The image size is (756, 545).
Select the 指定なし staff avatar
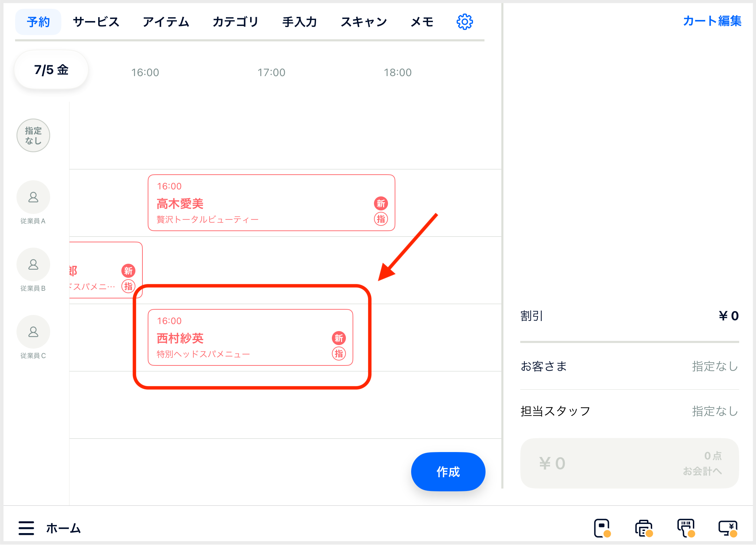coord(33,135)
